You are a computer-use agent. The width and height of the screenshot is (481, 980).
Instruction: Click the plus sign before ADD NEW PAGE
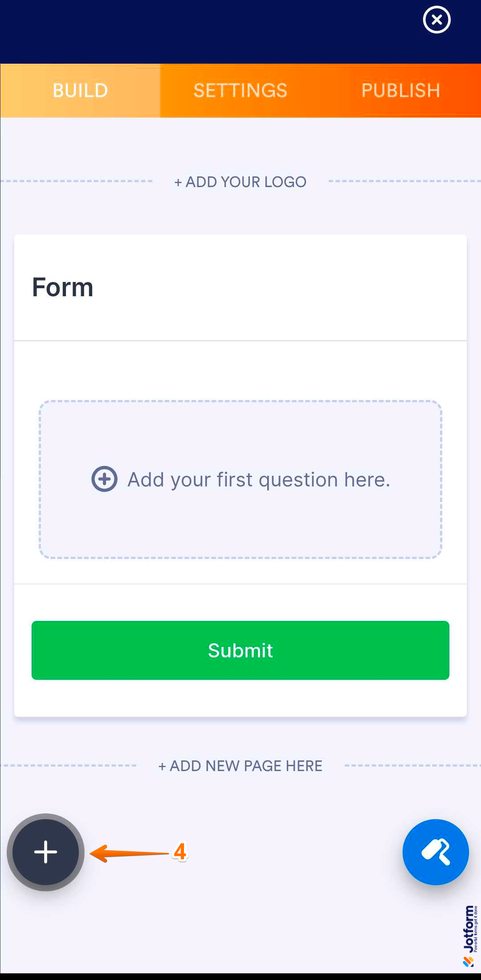point(162,766)
